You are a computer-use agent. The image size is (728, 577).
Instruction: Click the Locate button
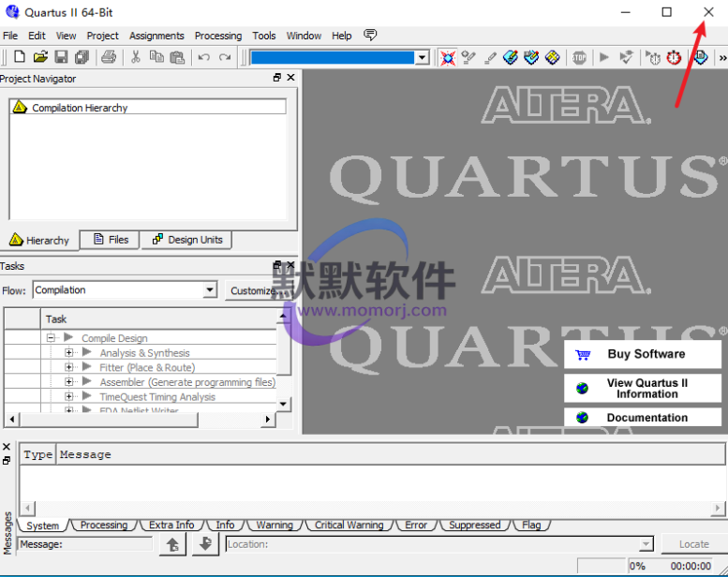click(693, 544)
